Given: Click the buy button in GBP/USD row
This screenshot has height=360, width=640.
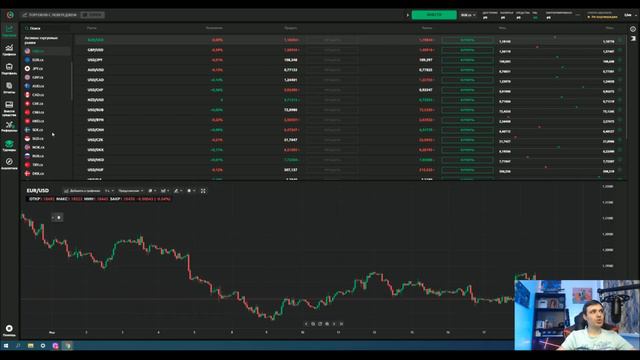Looking at the screenshot, I should pos(467,50).
